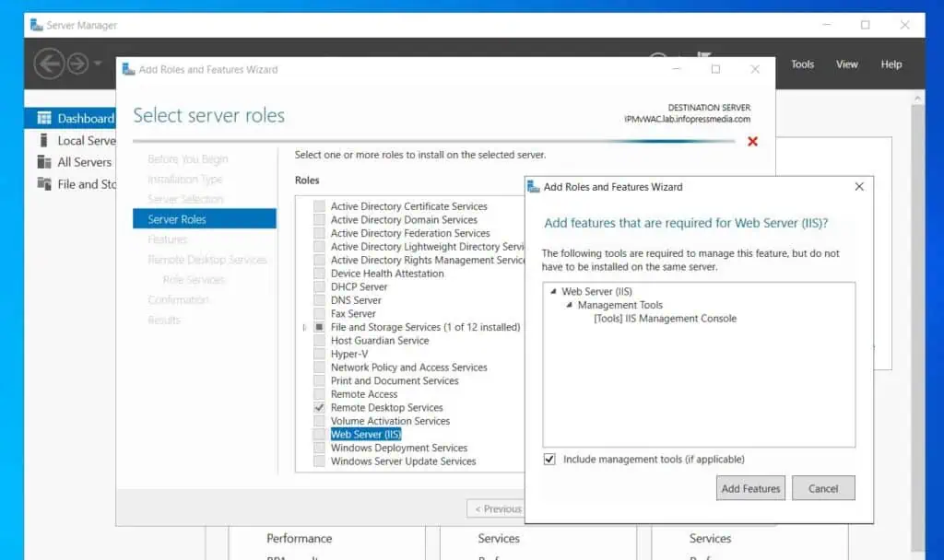Open navigation history dropdown arrow
Viewport: 944px width, 560px height.
click(98, 64)
